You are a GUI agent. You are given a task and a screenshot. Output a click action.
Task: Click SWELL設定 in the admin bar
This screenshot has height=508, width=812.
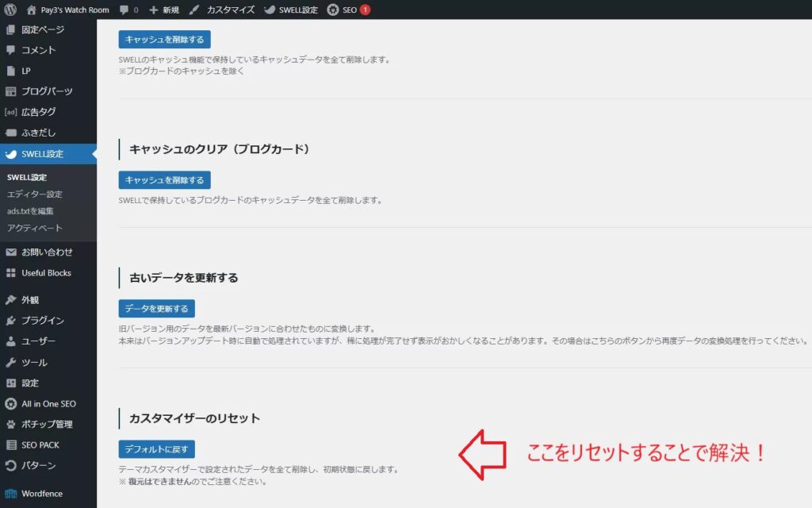[298, 10]
